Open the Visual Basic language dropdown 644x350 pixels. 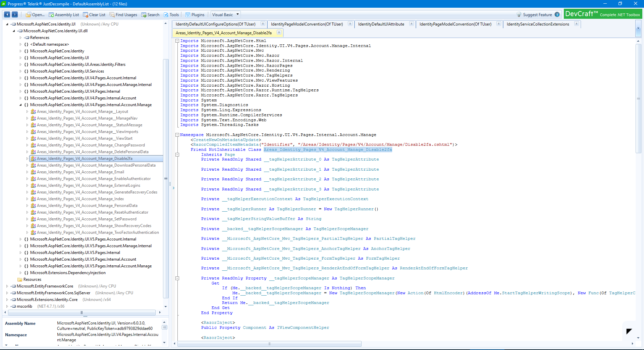click(x=225, y=15)
